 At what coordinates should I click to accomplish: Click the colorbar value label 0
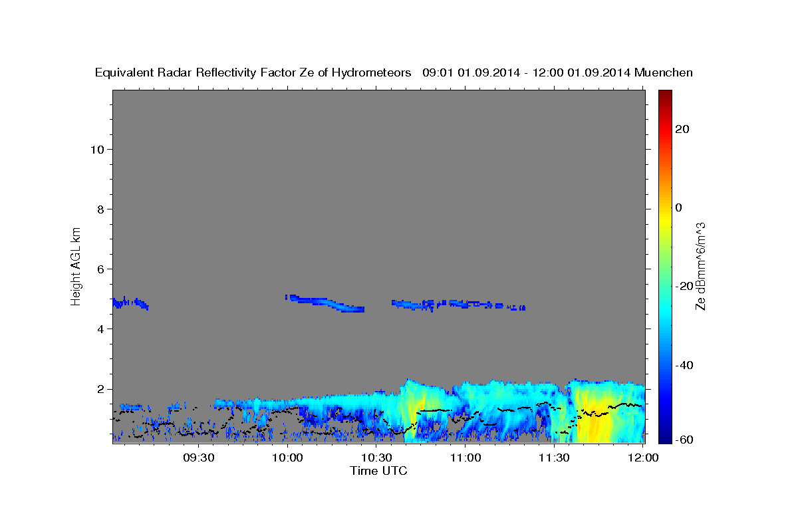pos(678,207)
